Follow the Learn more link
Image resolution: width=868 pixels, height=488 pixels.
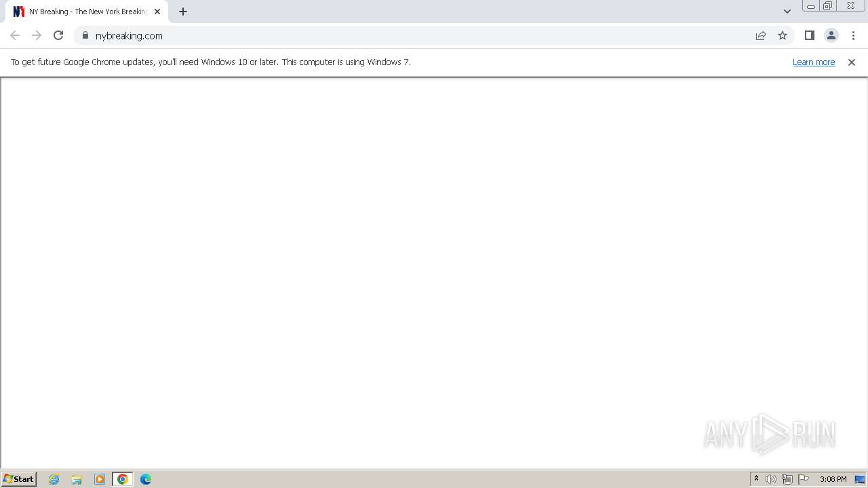(814, 62)
